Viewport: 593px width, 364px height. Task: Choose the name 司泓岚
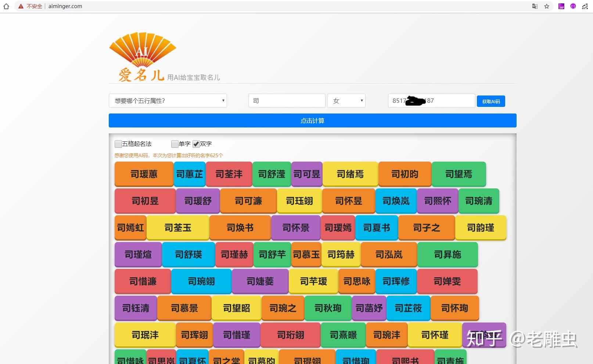[389, 255]
